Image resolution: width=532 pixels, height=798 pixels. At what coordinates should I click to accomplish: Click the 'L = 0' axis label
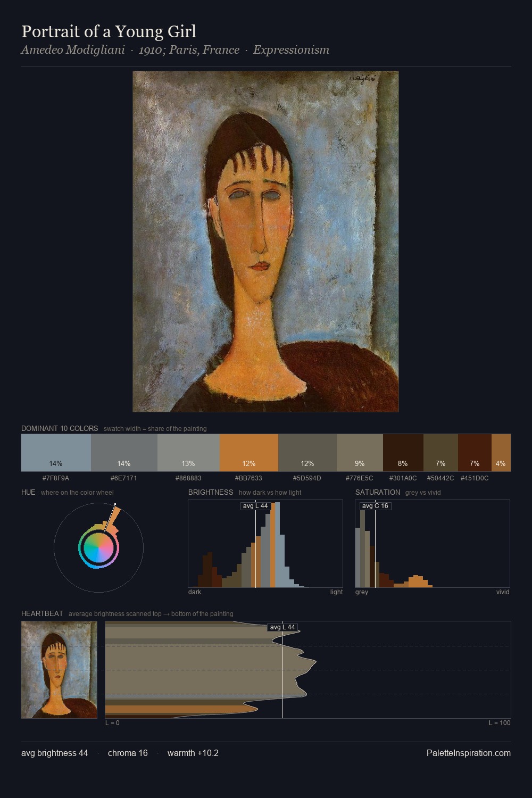click(x=112, y=723)
